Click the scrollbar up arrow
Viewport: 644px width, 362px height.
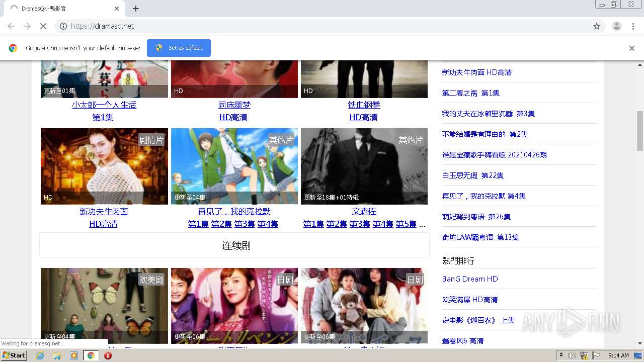click(x=640, y=64)
